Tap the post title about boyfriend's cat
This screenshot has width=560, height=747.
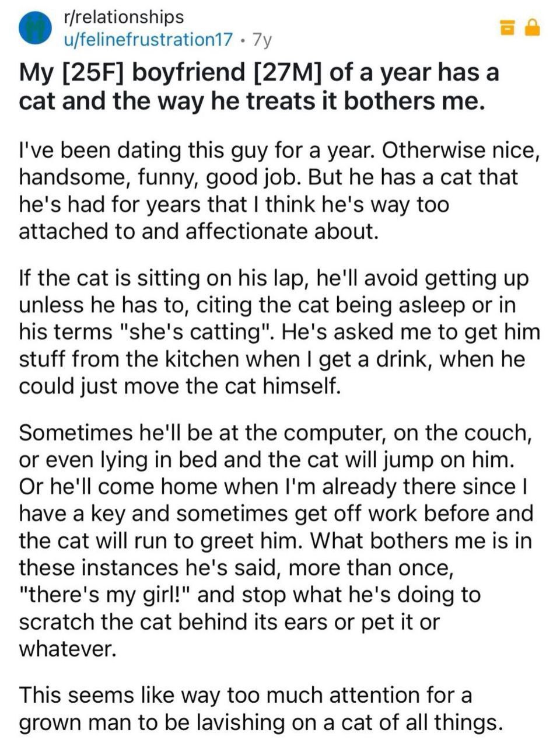coord(260,87)
